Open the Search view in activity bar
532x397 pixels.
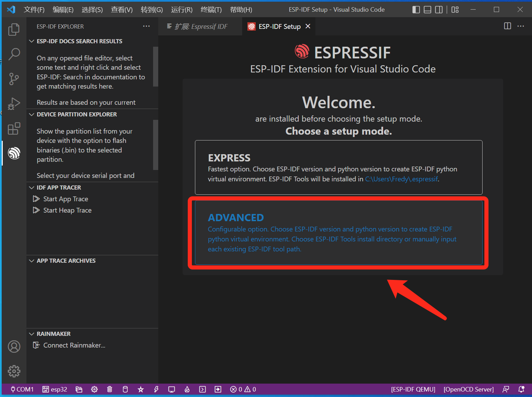point(14,54)
